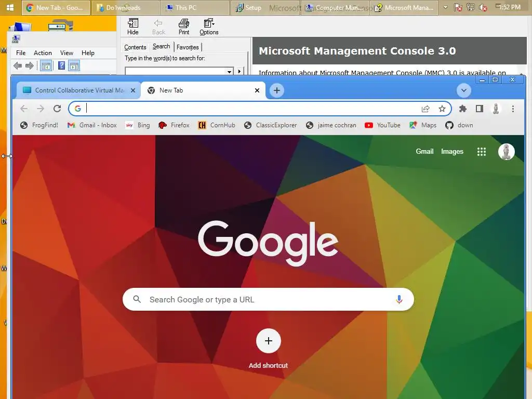Close the New Tab tab
This screenshot has height=399, width=532.
click(257, 90)
